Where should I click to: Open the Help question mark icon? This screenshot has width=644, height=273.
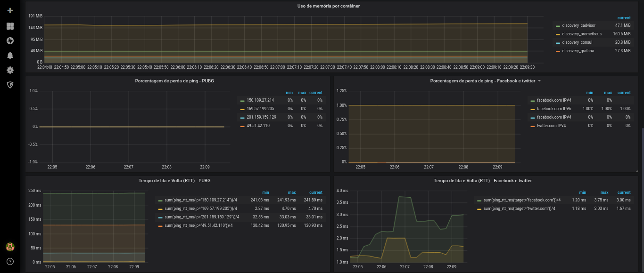point(10,261)
